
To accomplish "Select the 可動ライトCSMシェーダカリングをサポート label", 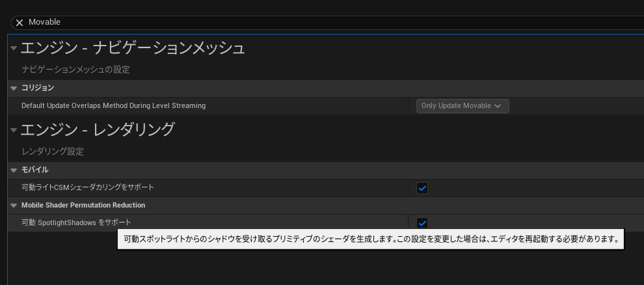I will [x=87, y=187].
